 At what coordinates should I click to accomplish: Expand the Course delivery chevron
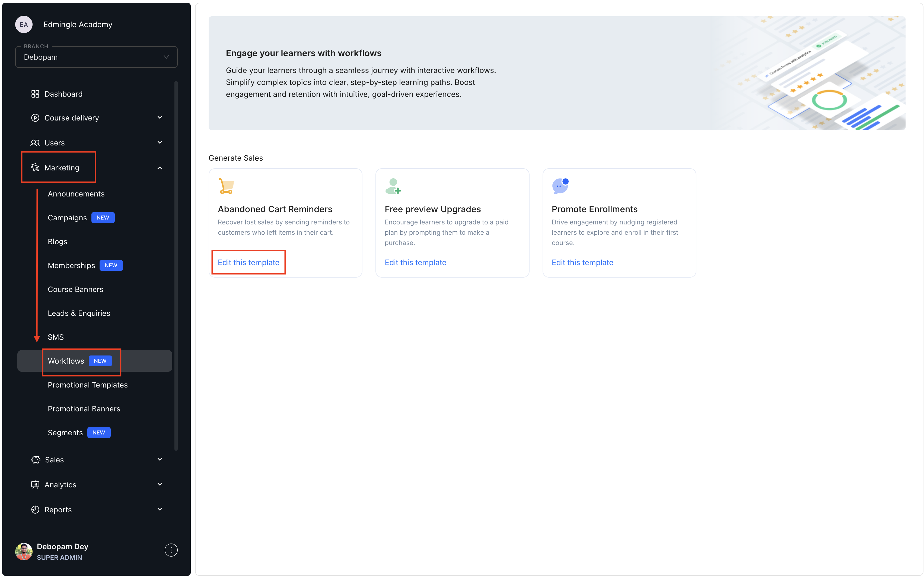click(160, 117)
